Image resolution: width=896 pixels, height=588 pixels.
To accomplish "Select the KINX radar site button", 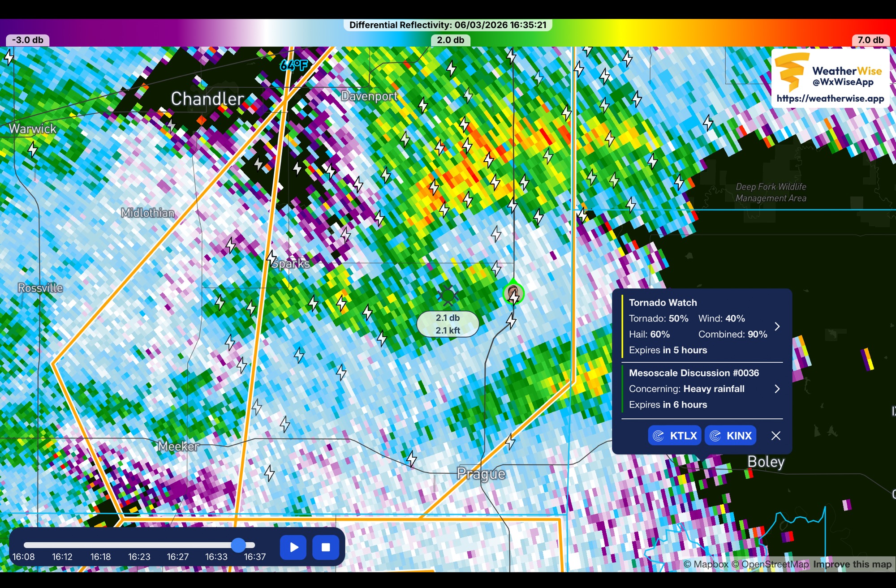I will (x=731, y=435).
